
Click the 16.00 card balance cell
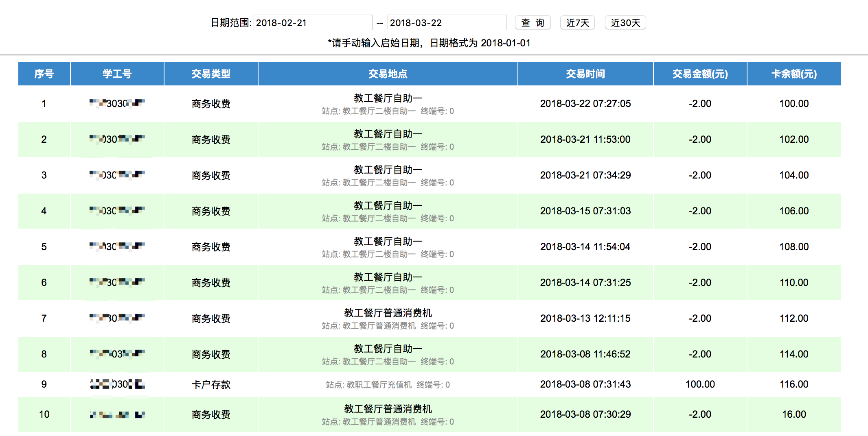(x=793, y=414)
